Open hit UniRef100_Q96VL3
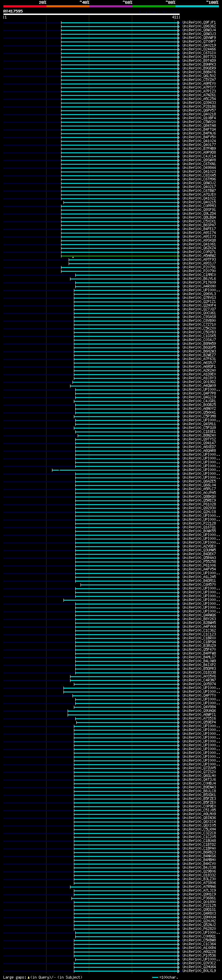 tap(199, 294)
